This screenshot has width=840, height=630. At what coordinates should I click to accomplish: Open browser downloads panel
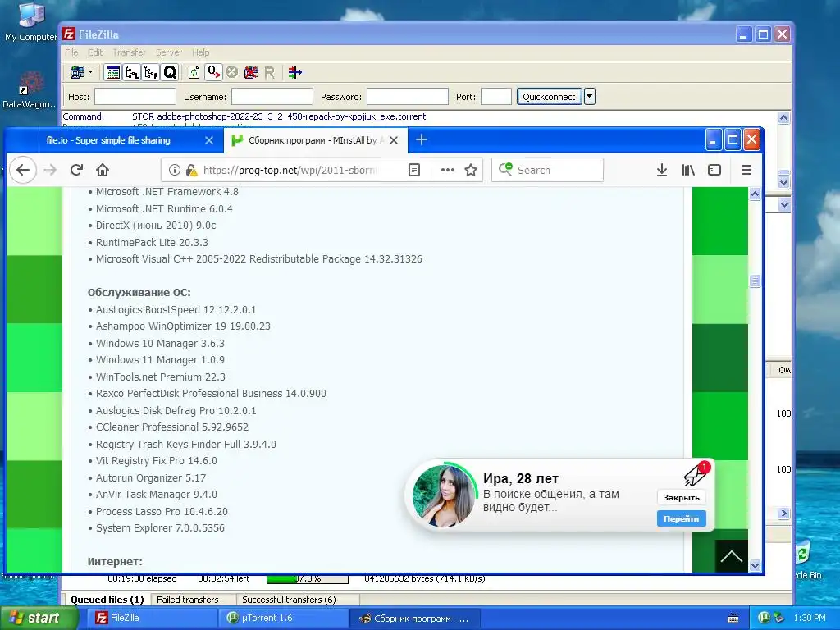click(662, 170)
